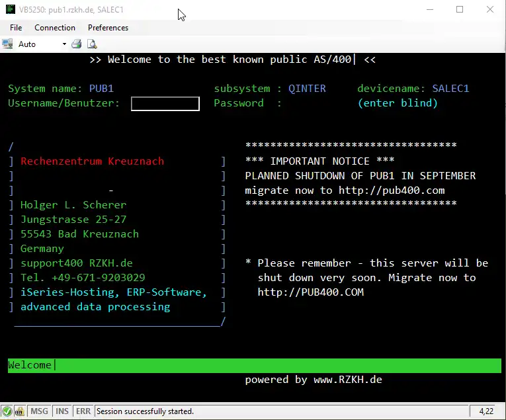Screen dimensions: 506x420
Task: Click '55543 Bad Kreuznach' line
Action: (x=79, y=234)
